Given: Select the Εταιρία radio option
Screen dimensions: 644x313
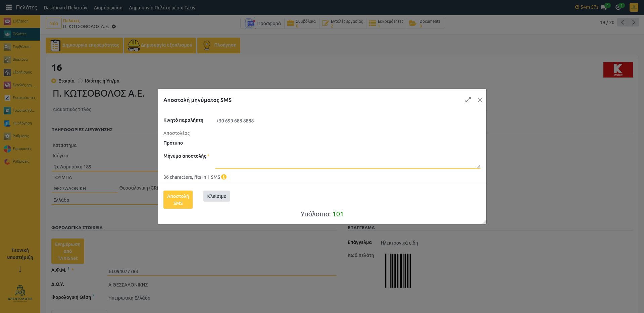Looking at the screenshot, I should (x=54, y=81).
